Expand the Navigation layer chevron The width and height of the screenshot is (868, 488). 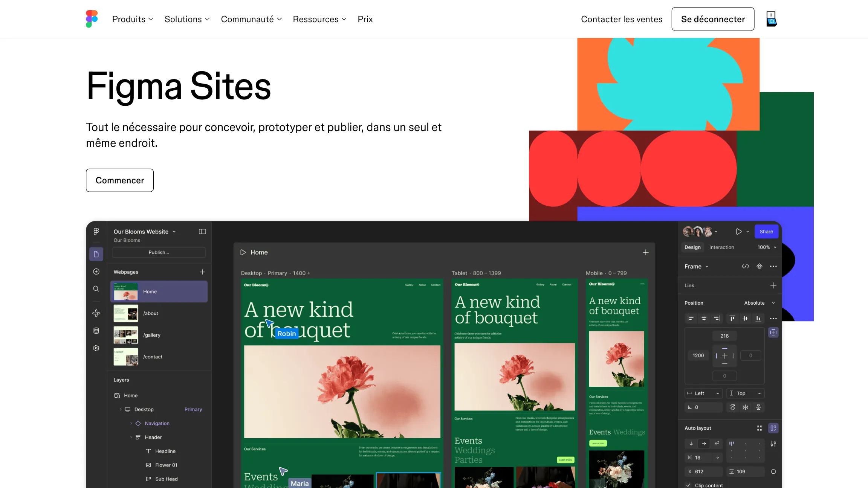point(131,423)
